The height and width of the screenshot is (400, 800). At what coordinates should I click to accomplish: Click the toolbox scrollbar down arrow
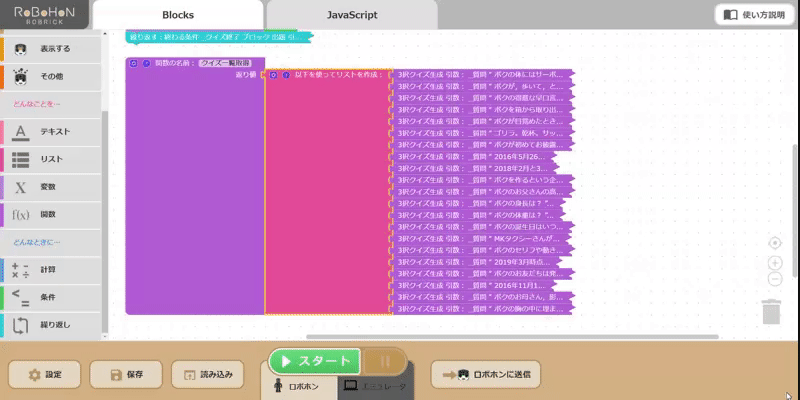[105, 337]
